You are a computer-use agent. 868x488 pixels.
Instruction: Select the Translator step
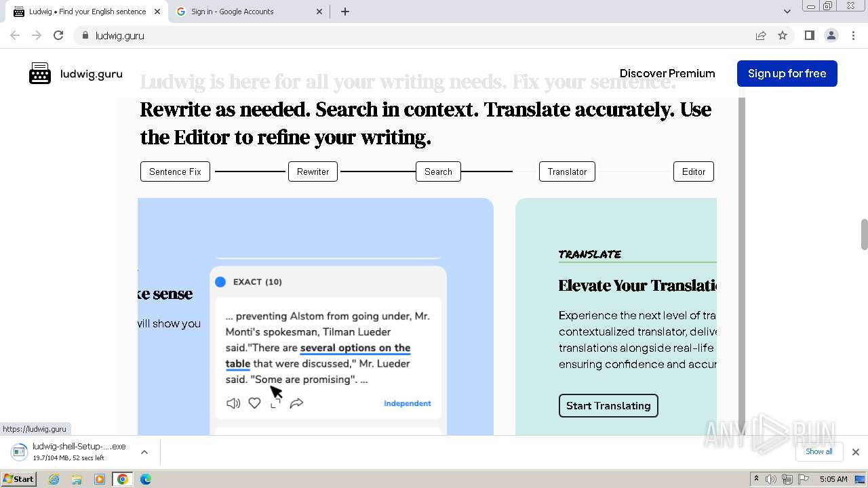coord(567,171)
